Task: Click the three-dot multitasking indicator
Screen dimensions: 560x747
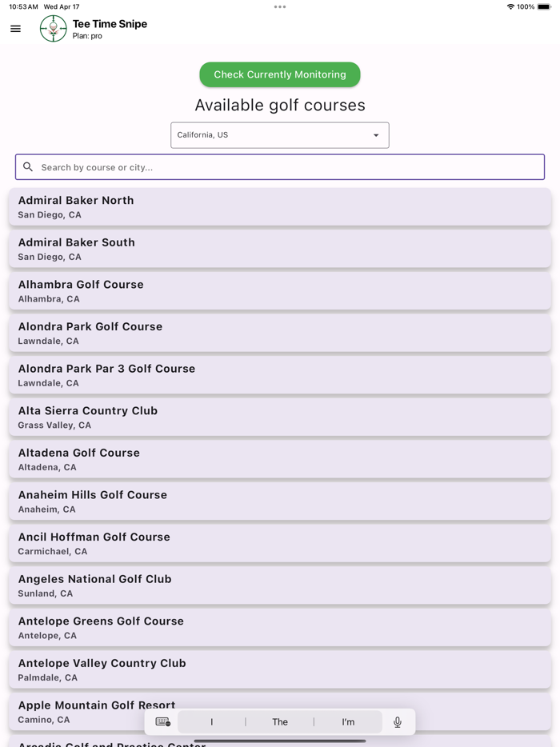Action: (279, 6)
